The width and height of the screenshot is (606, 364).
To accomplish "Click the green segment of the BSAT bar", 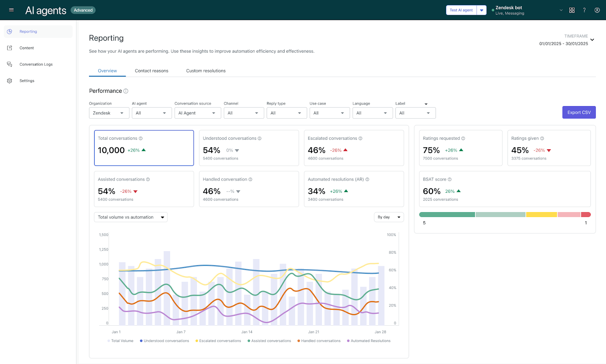I will [447, 214].
